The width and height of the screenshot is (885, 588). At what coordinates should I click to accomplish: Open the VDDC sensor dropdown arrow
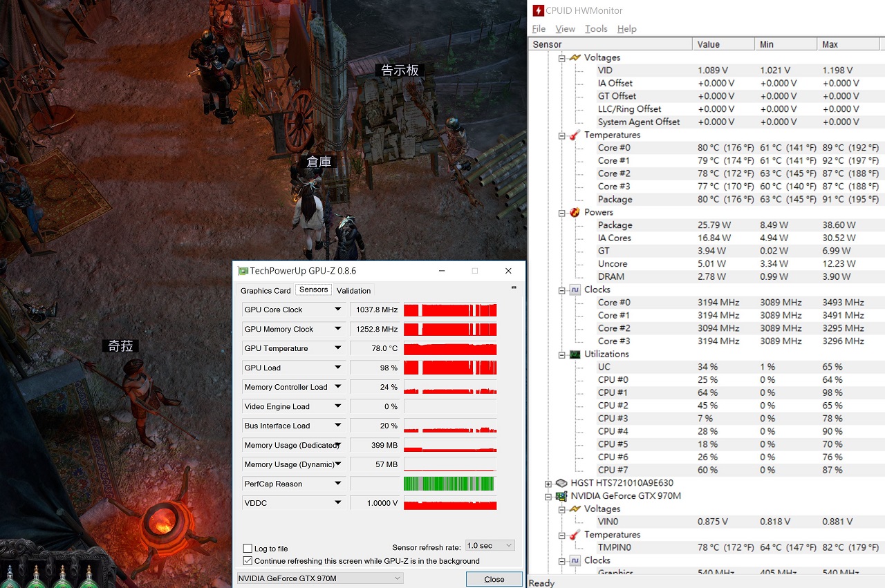point(338,503)
